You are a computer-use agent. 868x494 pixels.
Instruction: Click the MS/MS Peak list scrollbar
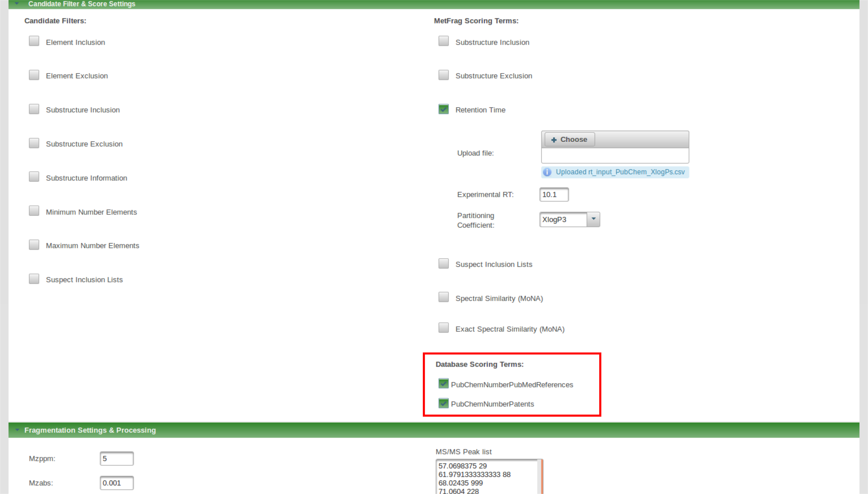(540, 477)
